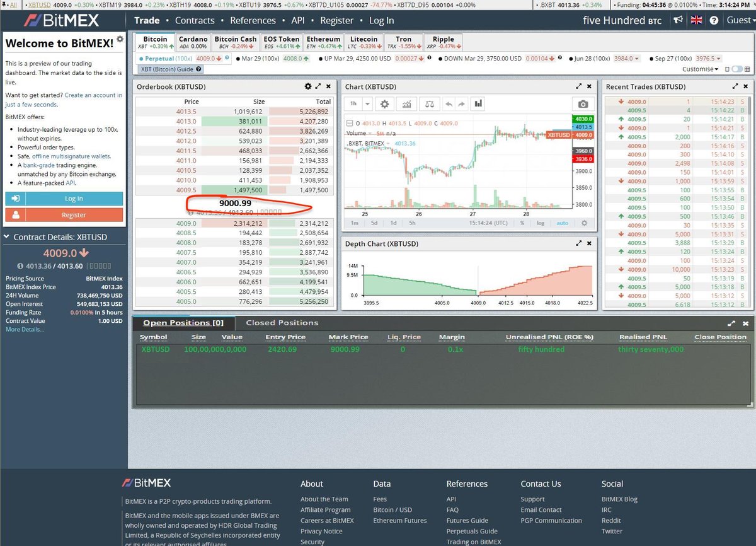Viewport: 756px width, 546px height.
Task: Switch to the Ripple currency tab
Action: (x=443, y=42)
